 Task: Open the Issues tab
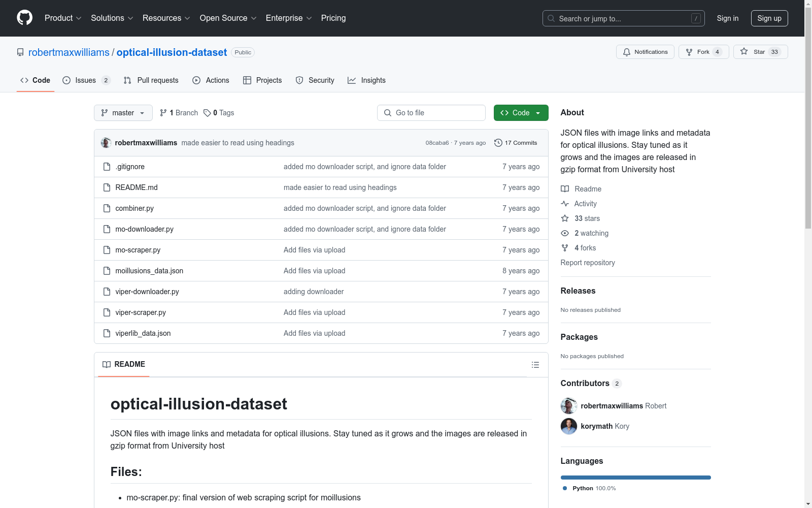[86, 80]
